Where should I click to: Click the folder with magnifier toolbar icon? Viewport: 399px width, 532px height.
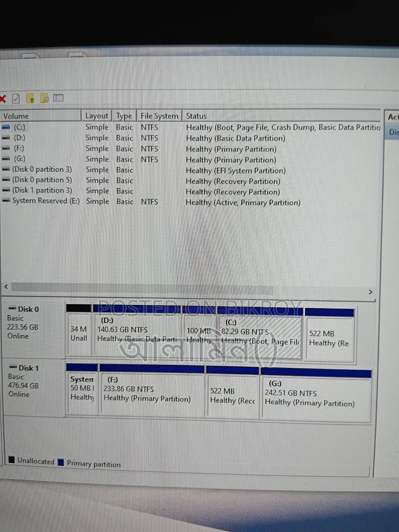pyautogui.click(x=45, y=98)
